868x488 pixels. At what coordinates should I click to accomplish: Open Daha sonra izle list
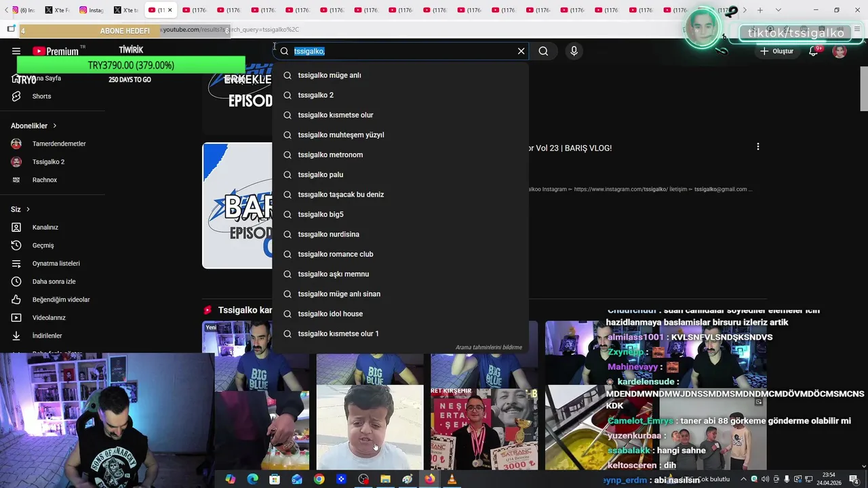click(53, 281)
